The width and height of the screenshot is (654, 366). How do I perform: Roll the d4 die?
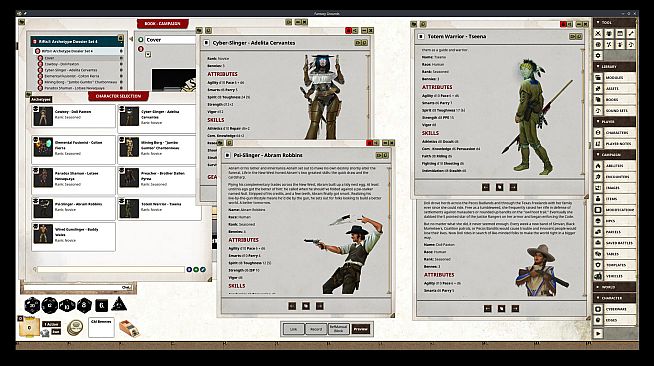pos(119,305)
